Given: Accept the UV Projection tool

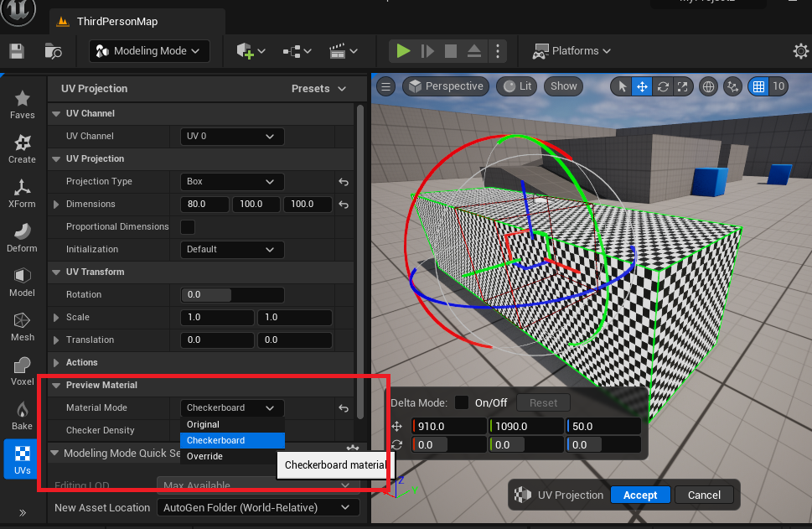Looking at the screenshot, I should tap(640, 495).
